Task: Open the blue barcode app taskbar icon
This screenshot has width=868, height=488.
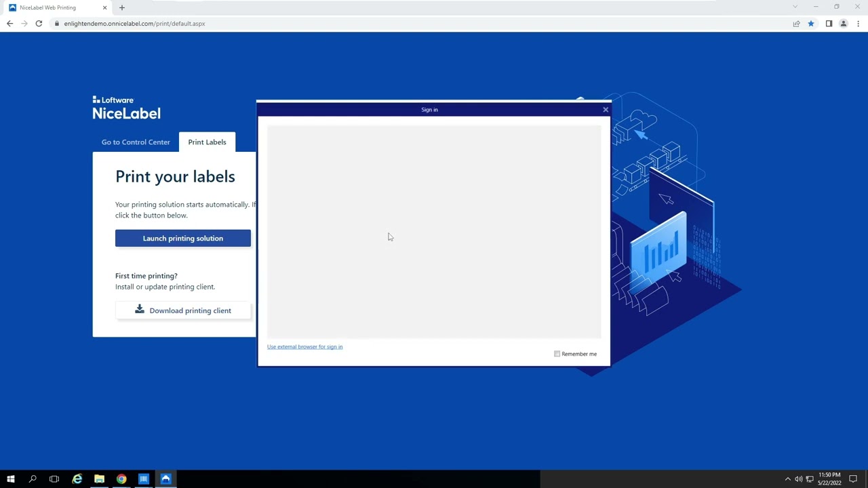Action: pyautogui.click(x=144, y=479)
